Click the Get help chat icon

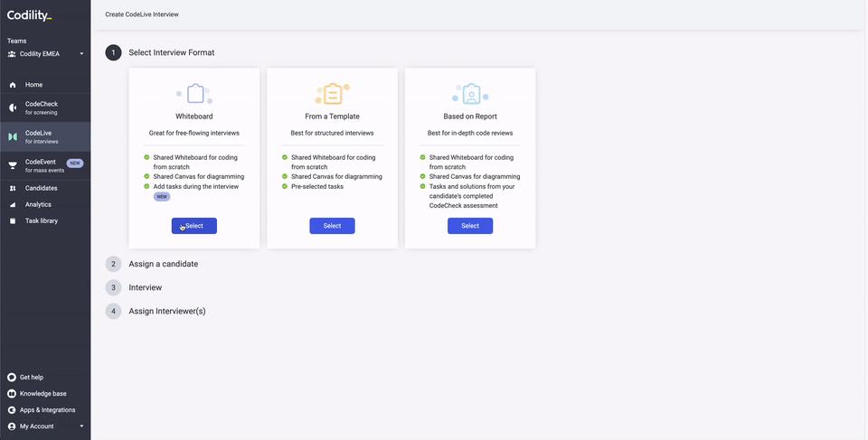(x=12, y=378)
